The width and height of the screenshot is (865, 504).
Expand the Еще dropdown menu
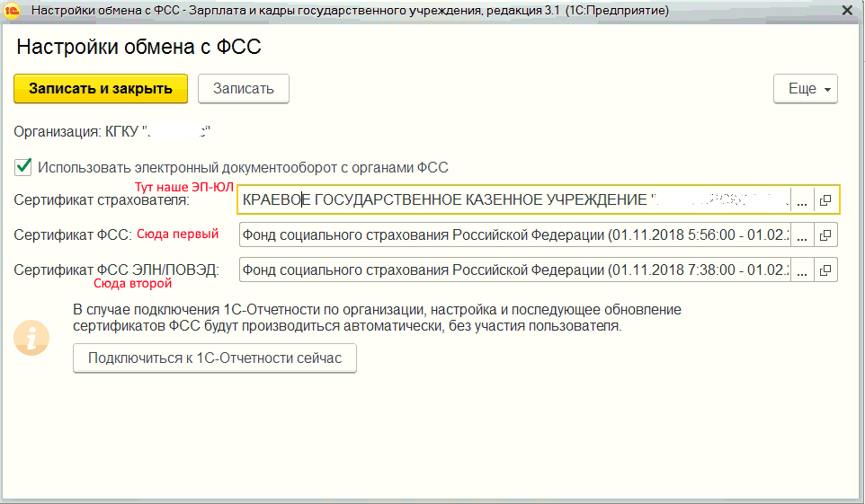pos(806,89)
